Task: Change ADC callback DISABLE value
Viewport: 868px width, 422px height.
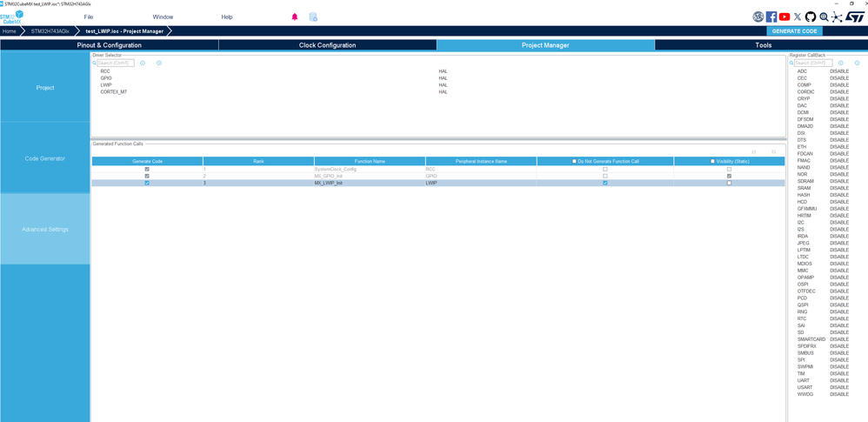Action: pyautogui.click(x=839, y=71)
